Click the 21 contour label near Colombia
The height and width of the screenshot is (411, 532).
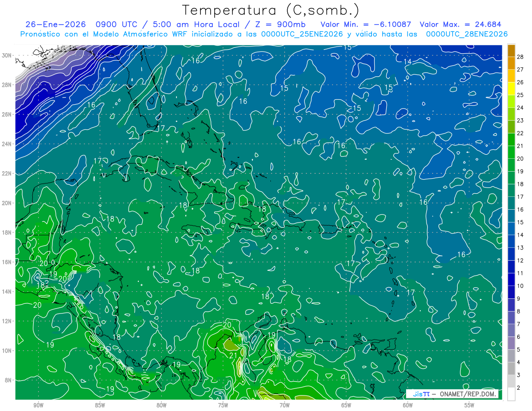click(x=233, y=356)
